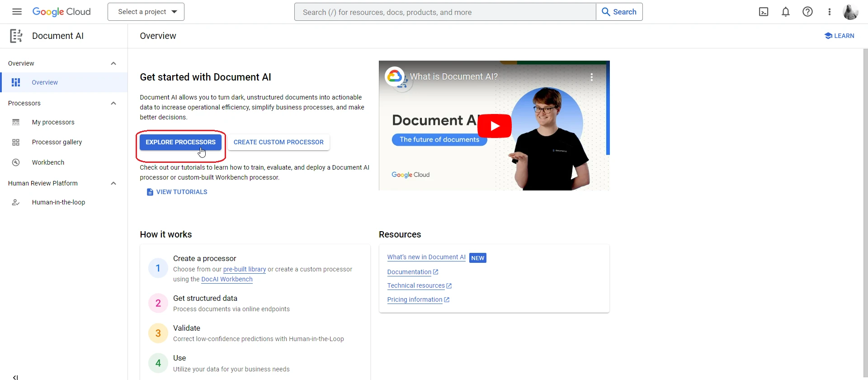Viewport: 868px width, 380px height.
Task: Click the video's Google Cloud channel logo
Action: point(394,76)
